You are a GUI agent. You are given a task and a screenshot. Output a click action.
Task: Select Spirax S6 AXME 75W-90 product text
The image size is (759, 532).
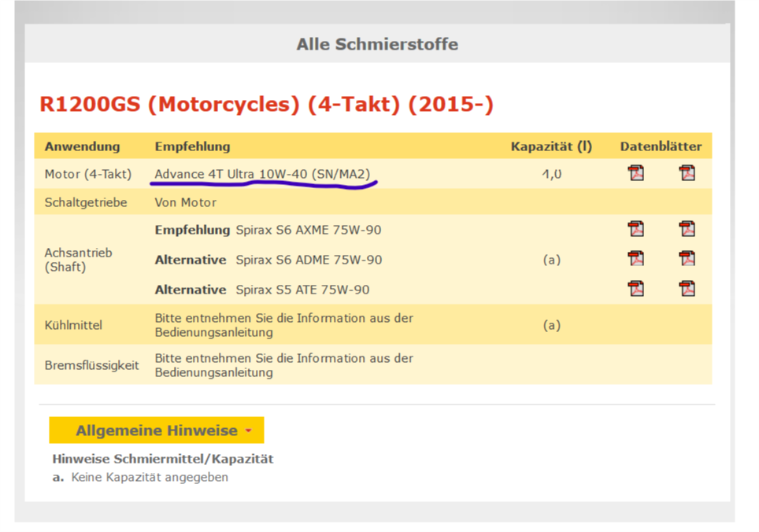pyautogui.click(x=309, y=231)
